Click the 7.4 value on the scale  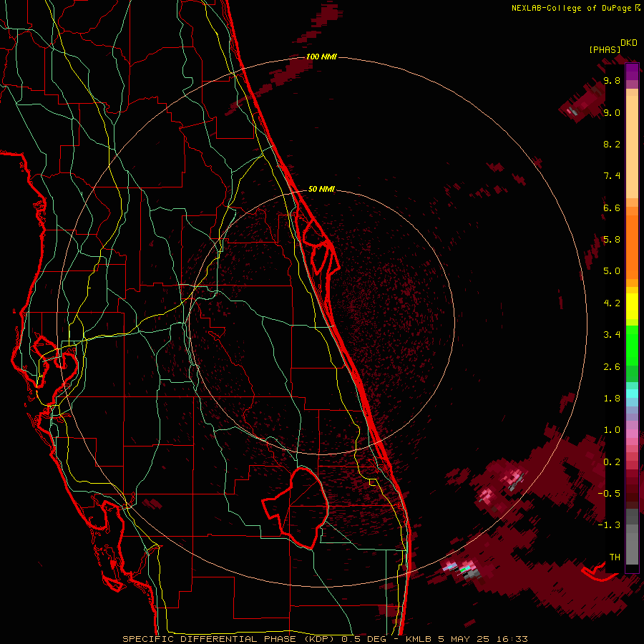612,176
